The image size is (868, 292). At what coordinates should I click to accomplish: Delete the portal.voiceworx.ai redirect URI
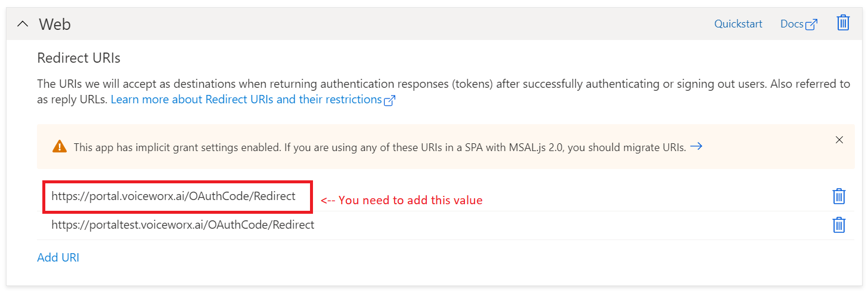[839, 196]
